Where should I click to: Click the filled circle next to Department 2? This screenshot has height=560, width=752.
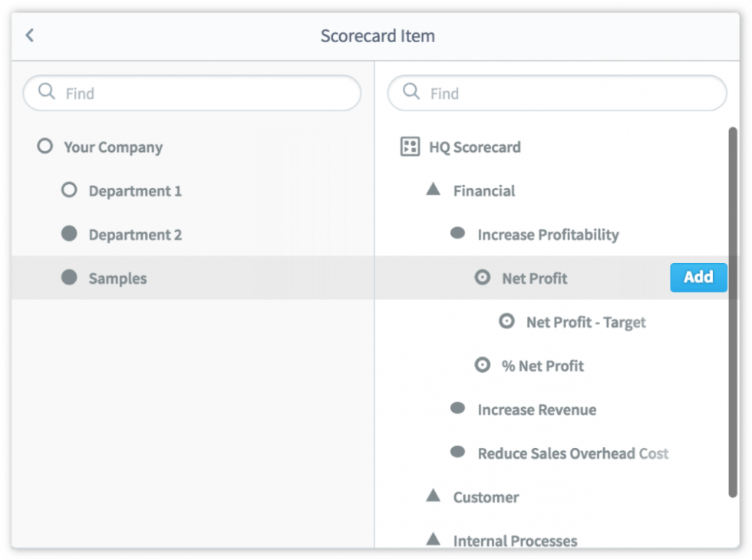(x=69, y=233)
